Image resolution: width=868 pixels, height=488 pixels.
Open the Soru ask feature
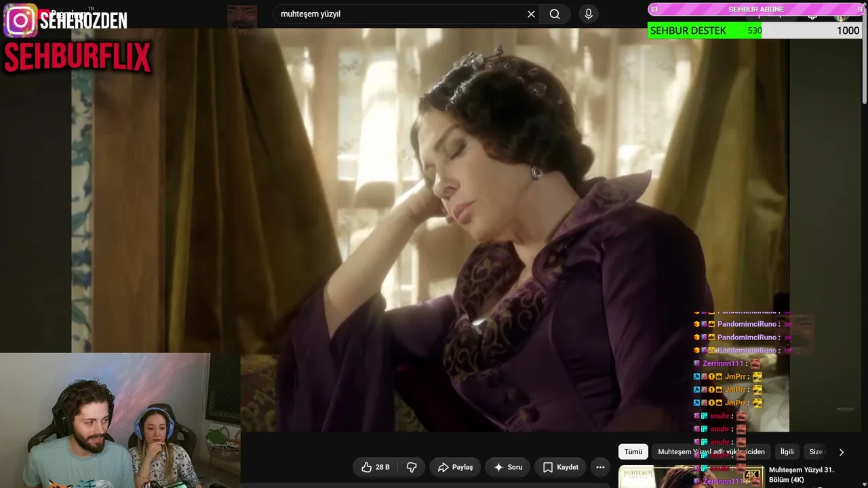pyautogui.click(x=507, y=467)
